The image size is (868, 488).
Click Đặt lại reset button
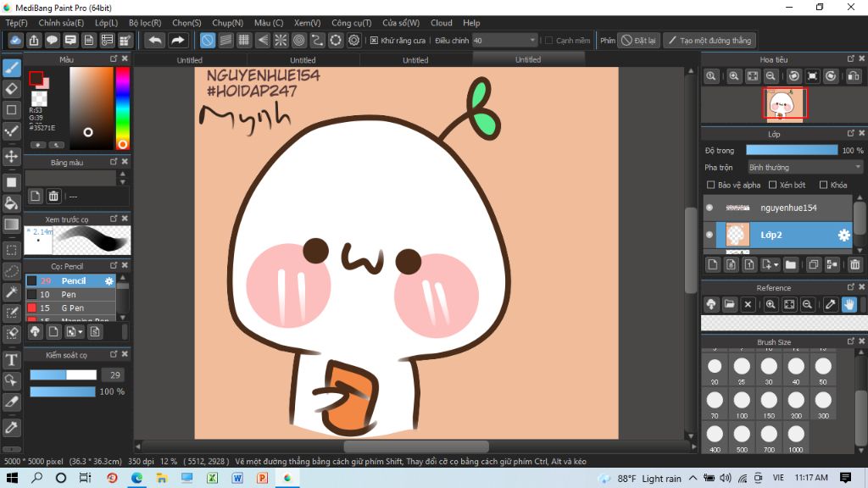click(x=639, y=41)
